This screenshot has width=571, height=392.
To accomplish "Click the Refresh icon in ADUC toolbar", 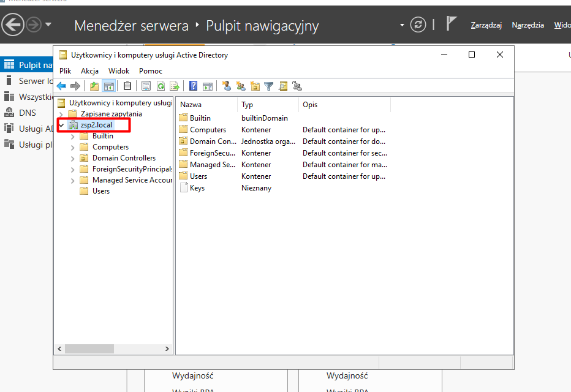I will (161, 86).
